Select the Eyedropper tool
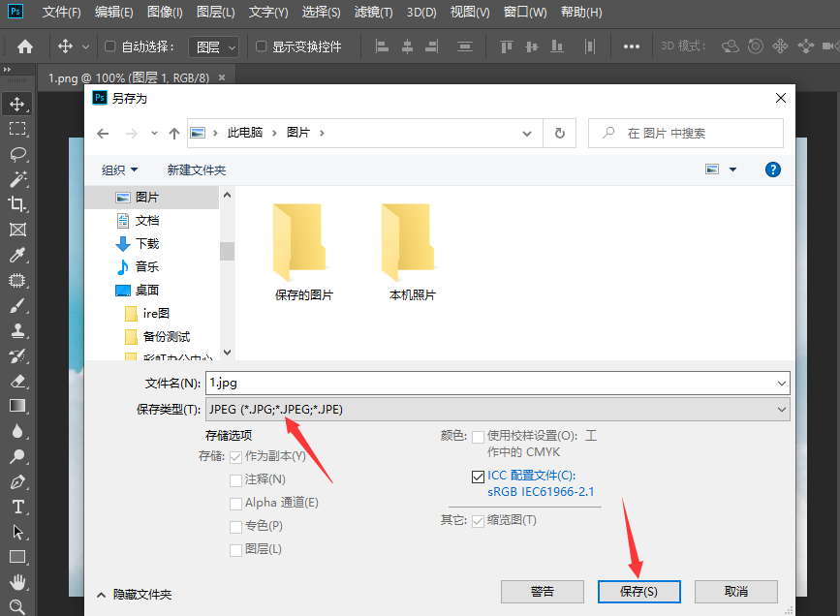This screenshot has width=840, height=616. coord(17,256)
